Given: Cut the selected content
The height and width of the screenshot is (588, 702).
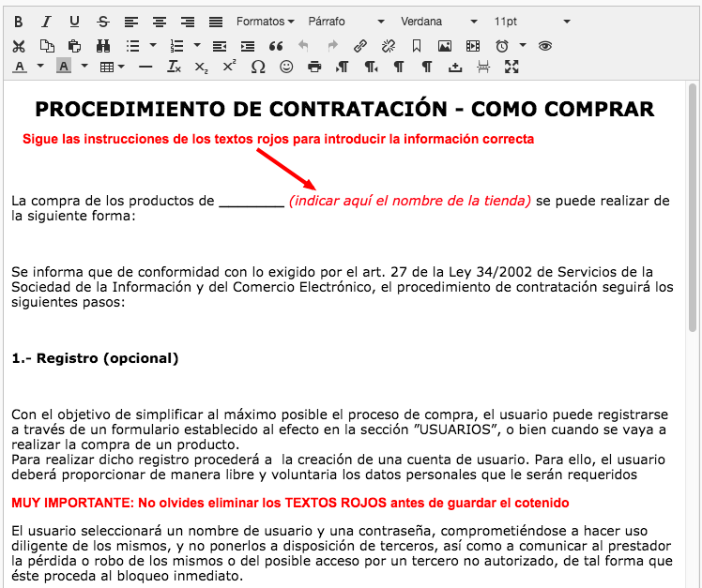Looking at the screenshot, I should tap(19, 46).
